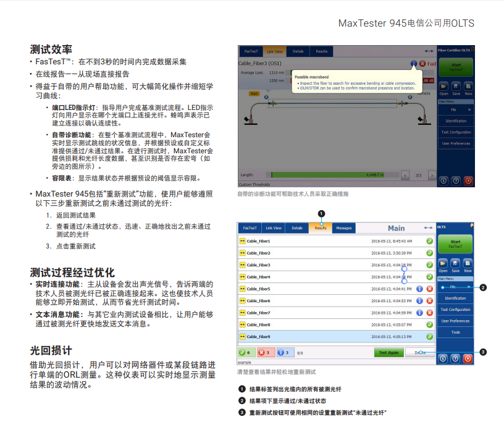
Task: Switch to FasTesT tab in the Link View screen
Action: (251, 51)
